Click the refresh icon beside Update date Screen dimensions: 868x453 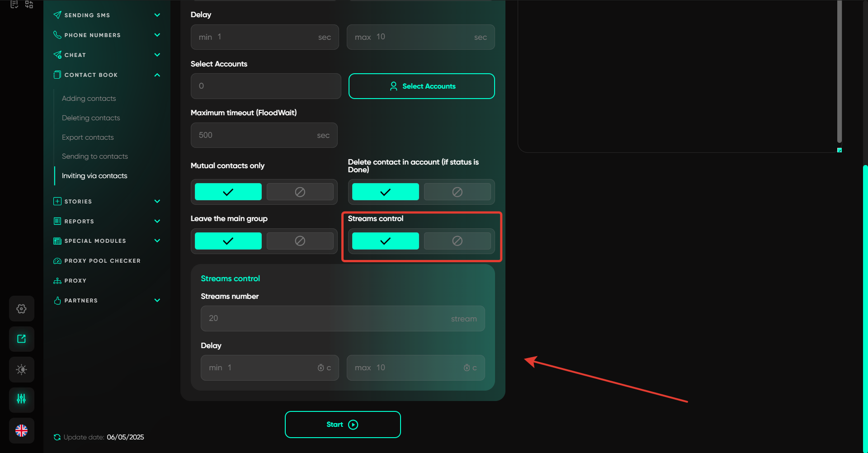pyautogui.click(x=57, y=437)
